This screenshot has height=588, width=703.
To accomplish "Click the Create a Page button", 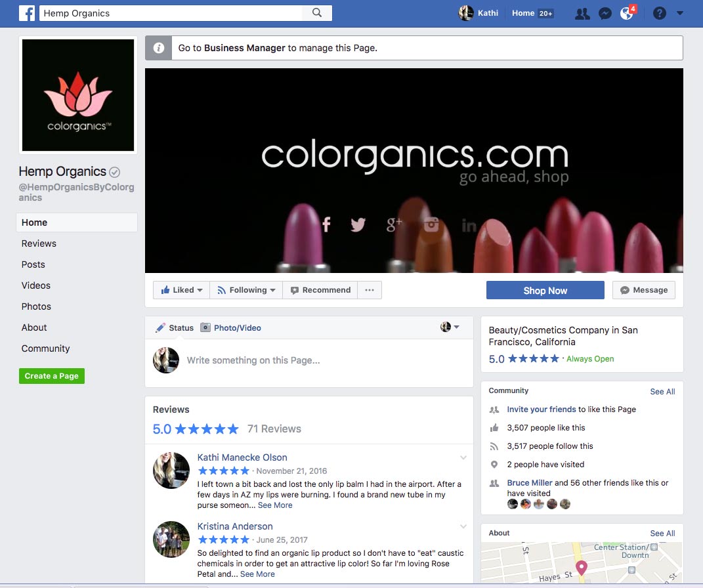I will pyautogui.click(x=52, y=376).
